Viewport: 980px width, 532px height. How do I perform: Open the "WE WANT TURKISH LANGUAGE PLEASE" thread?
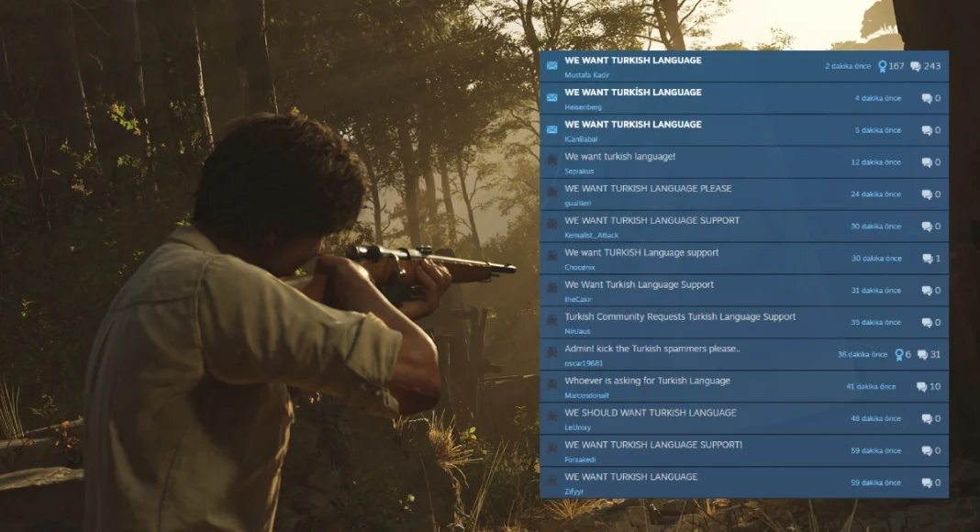pos(648,189)
